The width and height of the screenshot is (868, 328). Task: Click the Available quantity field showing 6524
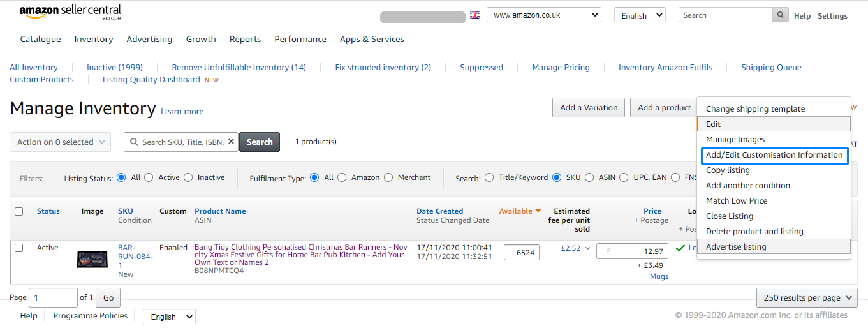point(522,253)
